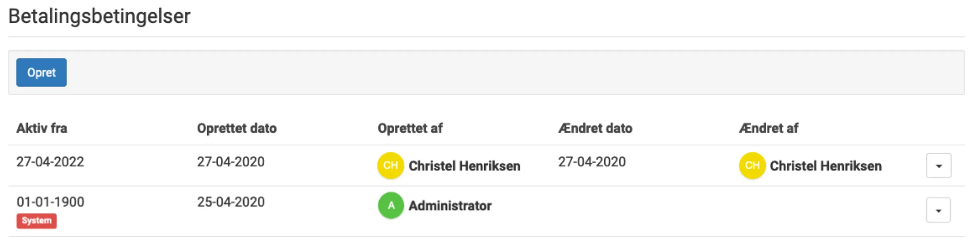This screenshot has height=252, width=980.
Task: Open the action dropdown for the 01-01-1900 row
Action: [x=939, y=210]
